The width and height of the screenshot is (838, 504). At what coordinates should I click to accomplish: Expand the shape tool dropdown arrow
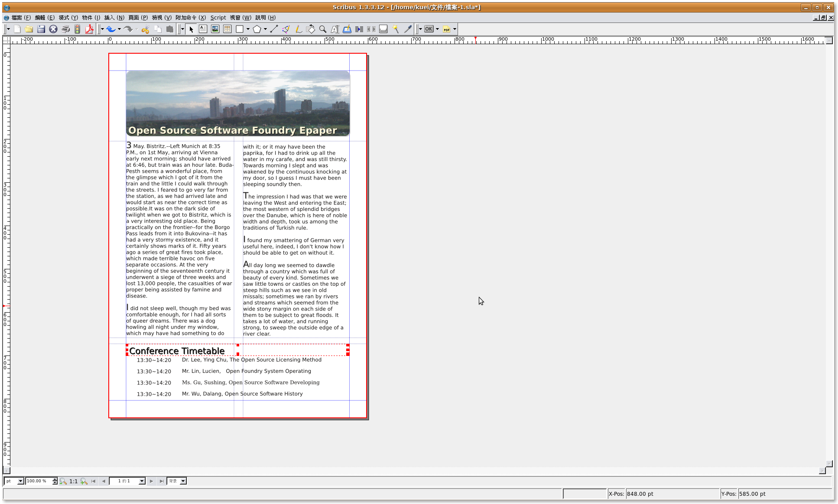[248, 29]
